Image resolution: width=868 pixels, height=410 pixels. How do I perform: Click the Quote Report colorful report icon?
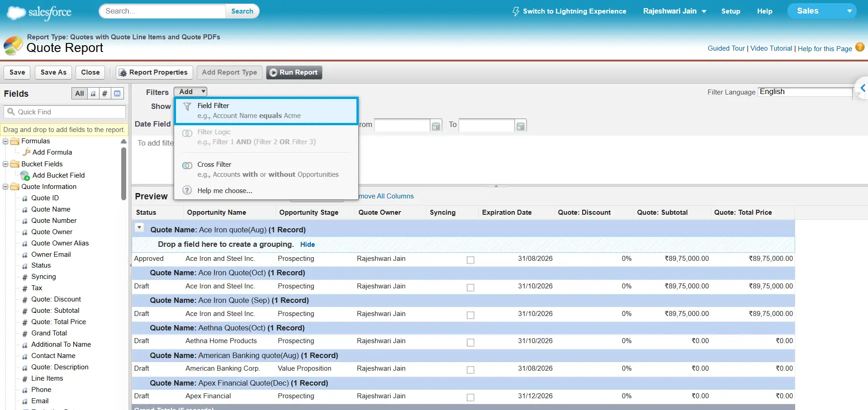point(13,46)
